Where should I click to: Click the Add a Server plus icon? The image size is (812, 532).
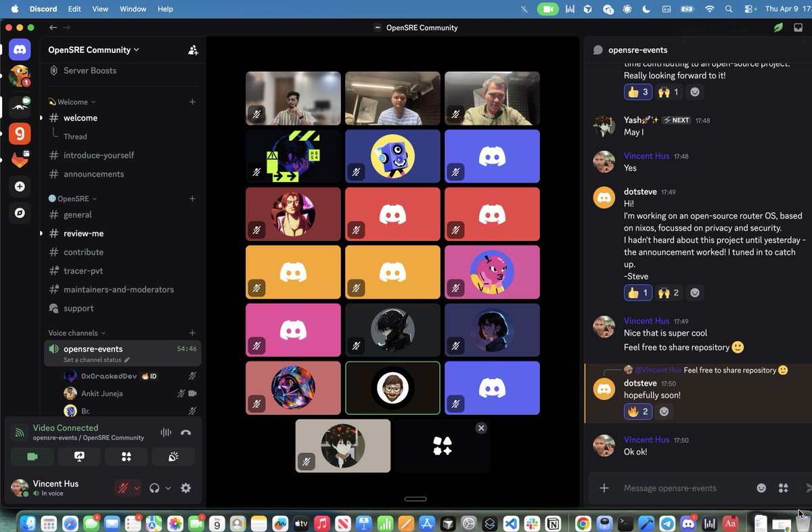tap(20, 187)
